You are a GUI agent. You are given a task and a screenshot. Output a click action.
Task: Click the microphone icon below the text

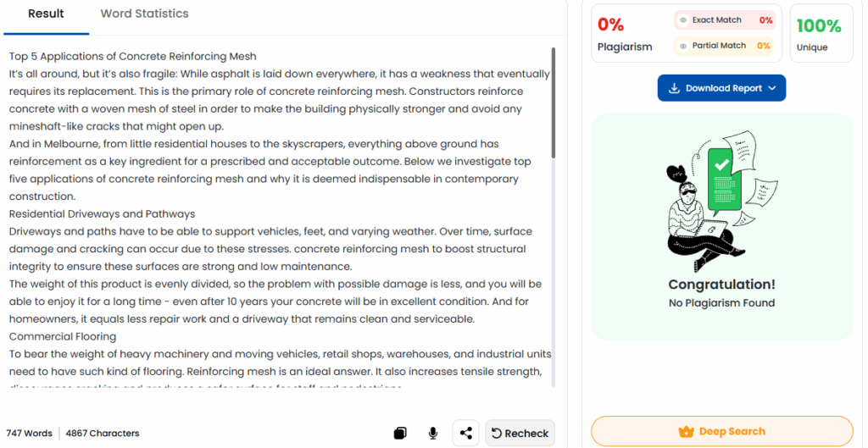[x=433, y=434]
